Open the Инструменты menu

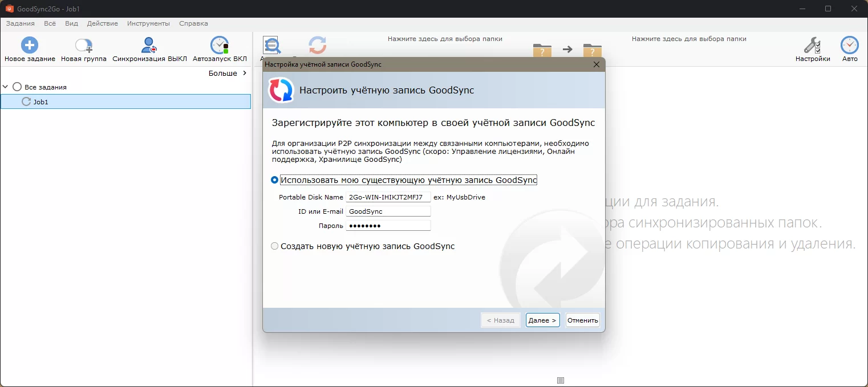coord(149,23)
